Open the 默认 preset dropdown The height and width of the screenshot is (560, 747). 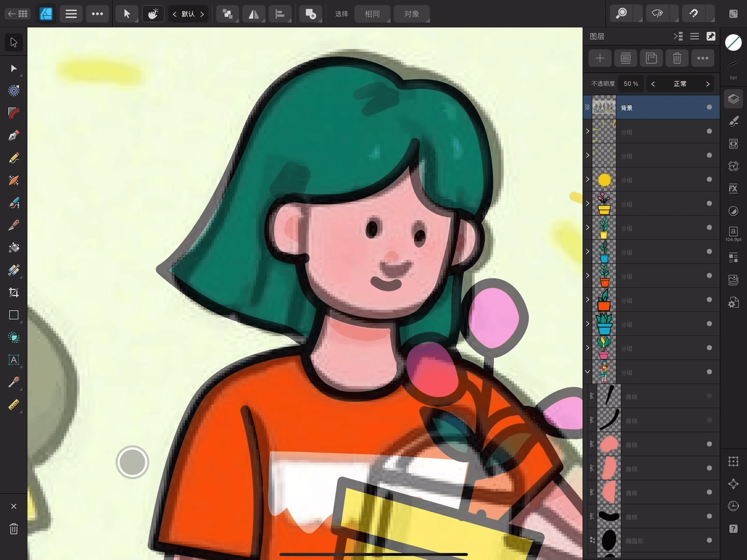coord(188,14)
